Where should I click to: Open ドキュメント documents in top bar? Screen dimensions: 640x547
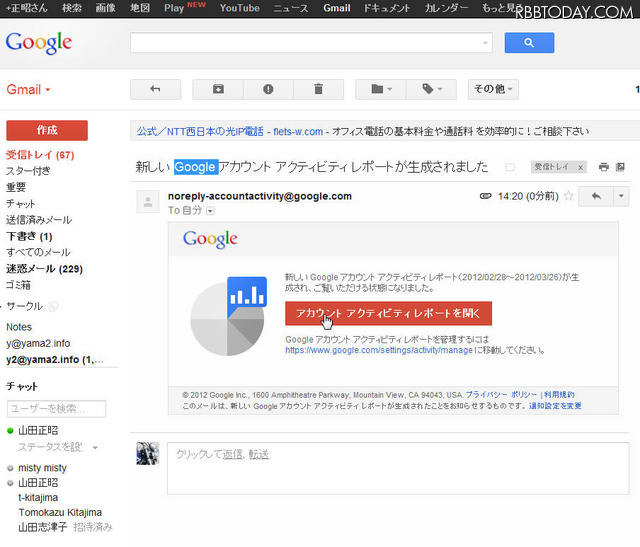click(x=387, y=8)
